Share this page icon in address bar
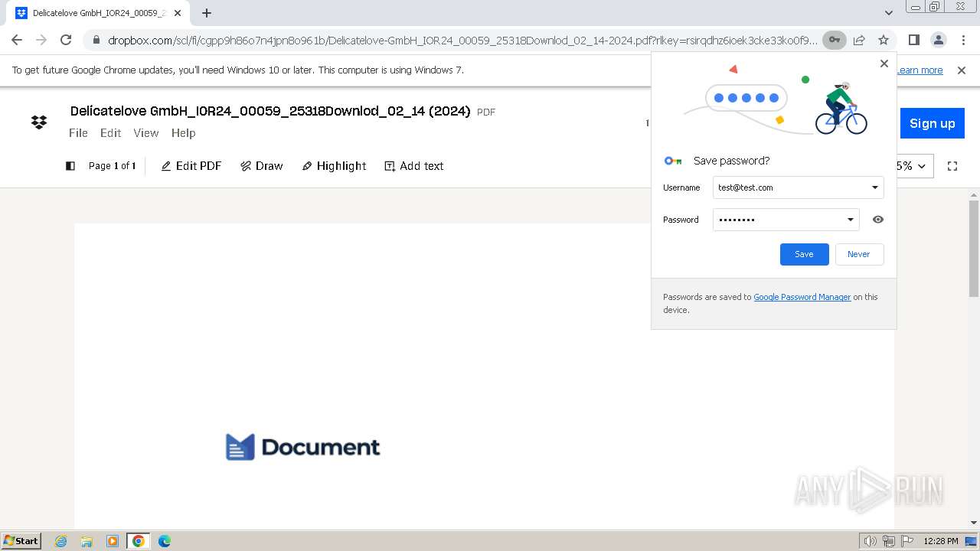The height and width of the screenshot is (551, 980). coord(859,40)
